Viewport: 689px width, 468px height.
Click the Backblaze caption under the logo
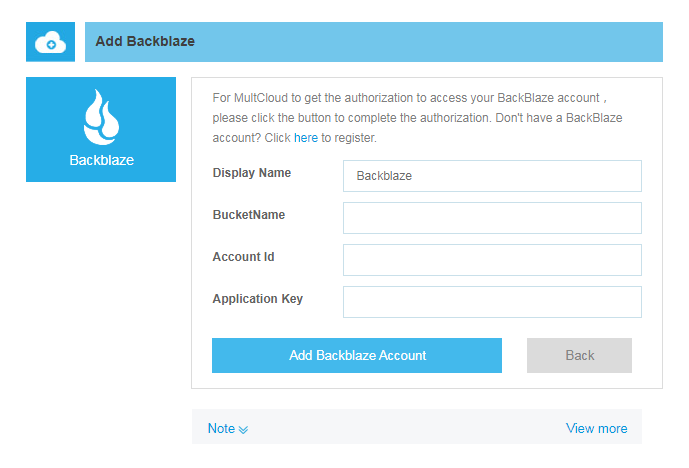[101, 160]
